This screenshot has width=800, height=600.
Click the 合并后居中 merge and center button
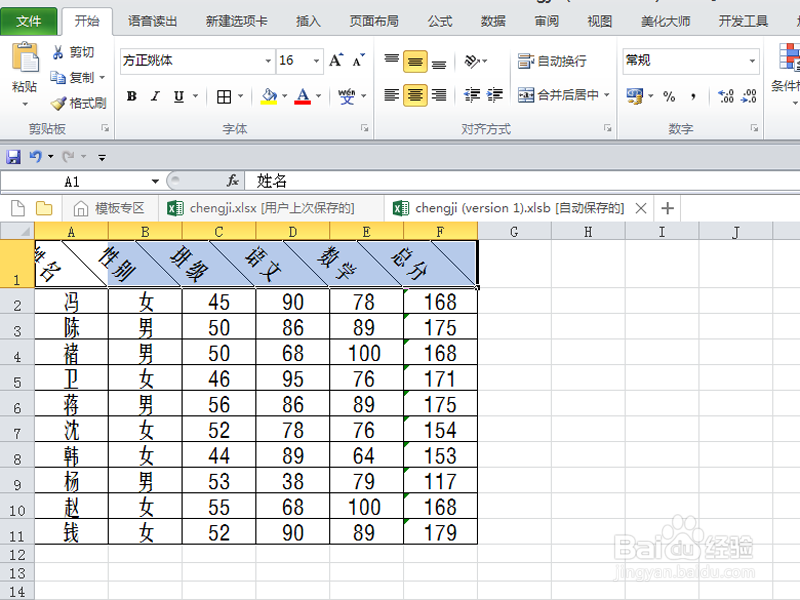(558, 95)
